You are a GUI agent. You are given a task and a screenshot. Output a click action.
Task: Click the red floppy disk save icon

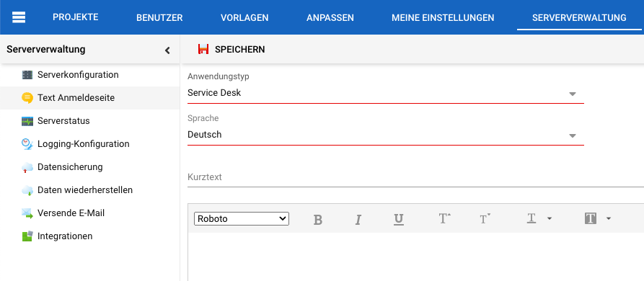click(x=203, y=49)
